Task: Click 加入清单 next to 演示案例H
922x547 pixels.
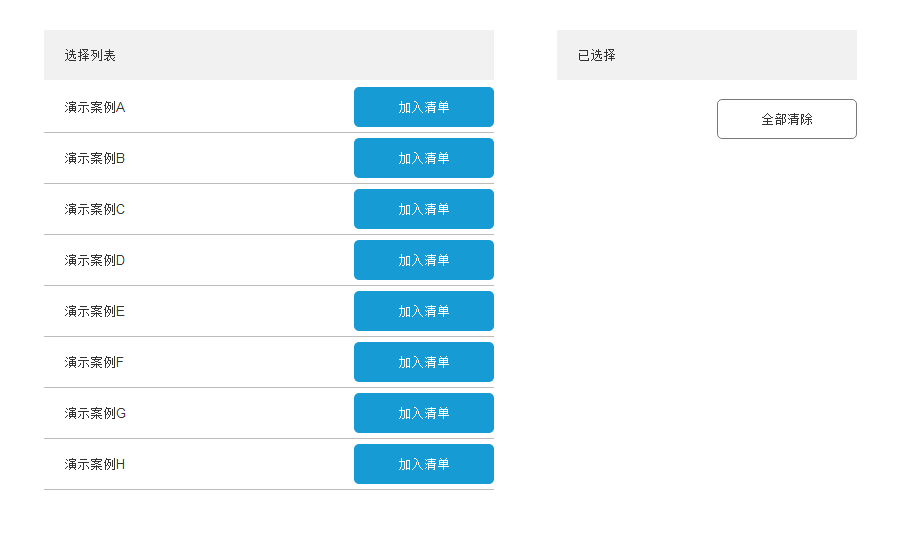Action: point(423,464)
